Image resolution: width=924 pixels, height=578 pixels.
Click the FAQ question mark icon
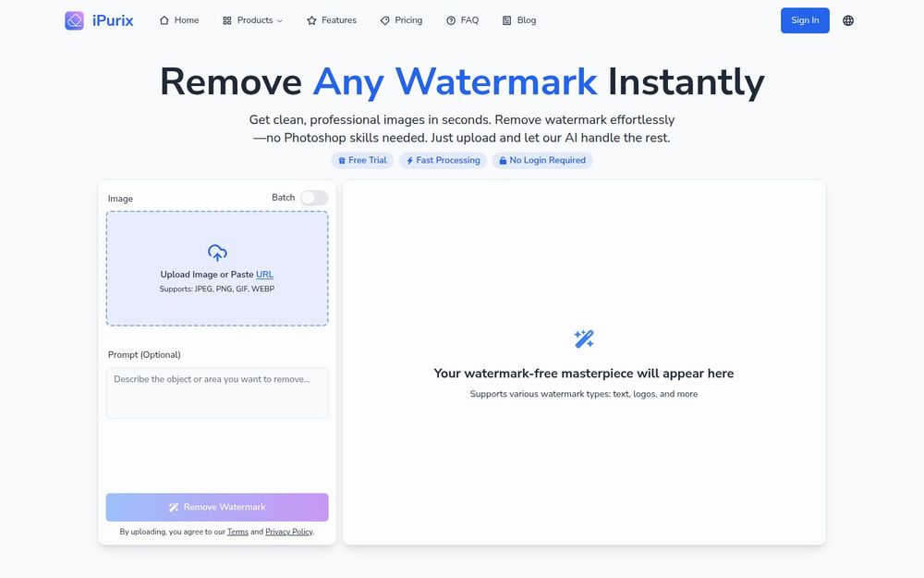pos(451,20)
